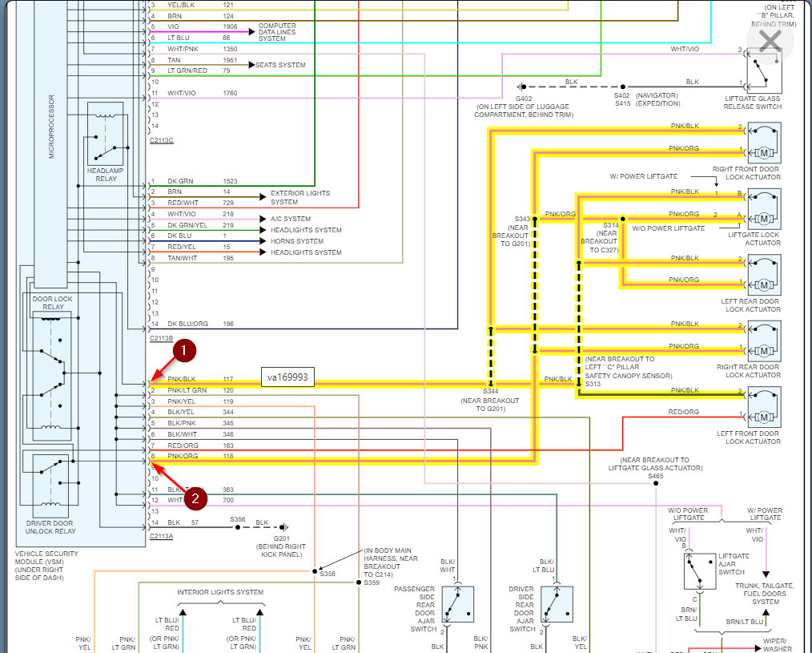Click HEADLIGHTS SYSTEM beside DK GRN/YEL wire

(306, 230)
